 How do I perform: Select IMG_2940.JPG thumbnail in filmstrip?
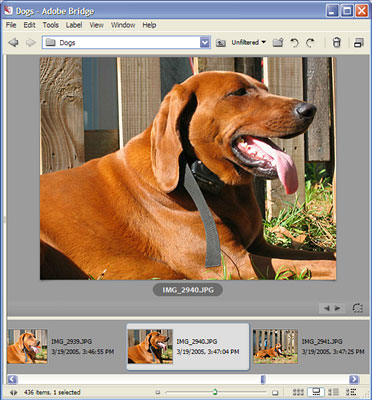click(150, 346)
